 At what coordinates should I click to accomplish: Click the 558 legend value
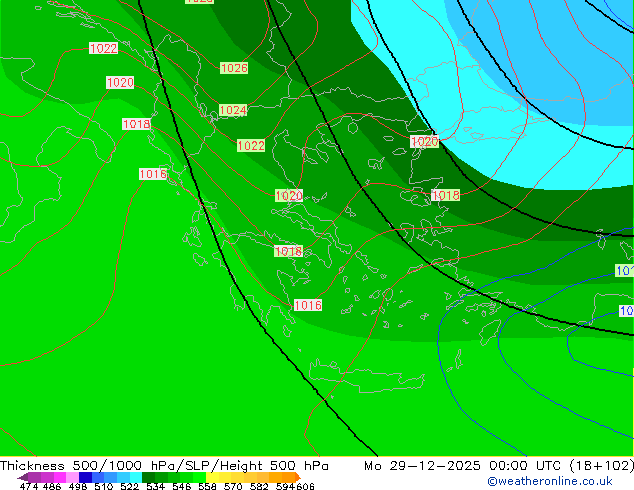coord(207,486)
